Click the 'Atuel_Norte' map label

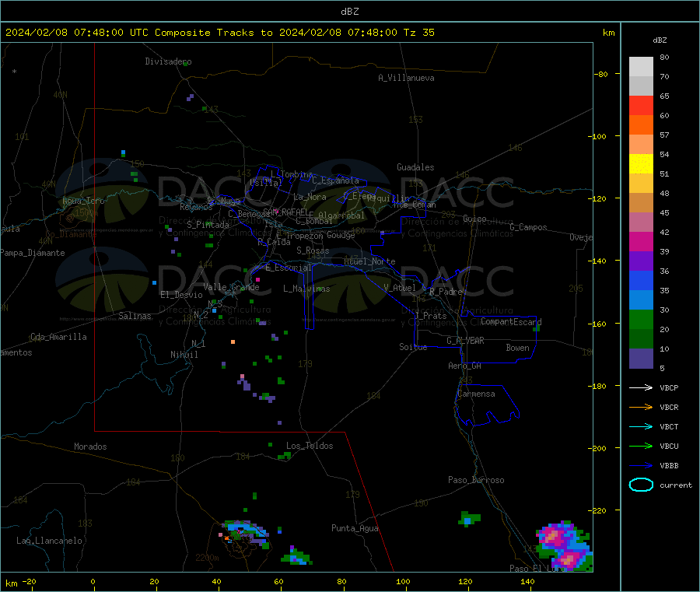point(369,261)
